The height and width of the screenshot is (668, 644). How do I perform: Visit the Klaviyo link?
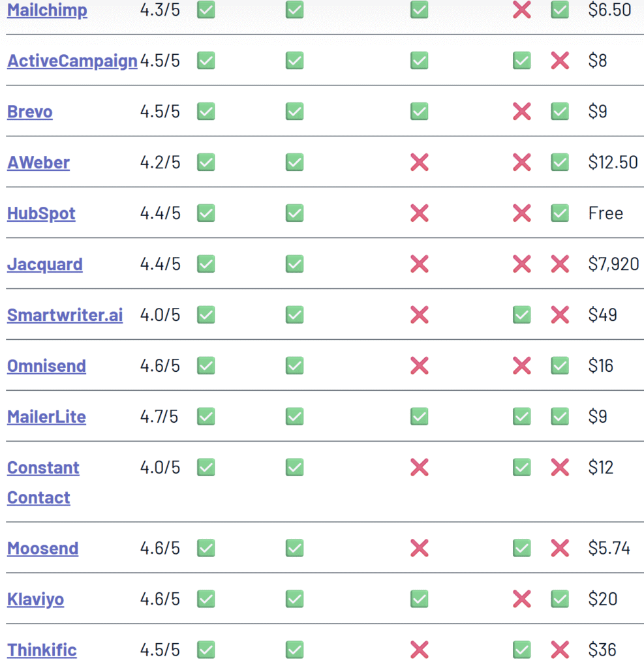35,599
